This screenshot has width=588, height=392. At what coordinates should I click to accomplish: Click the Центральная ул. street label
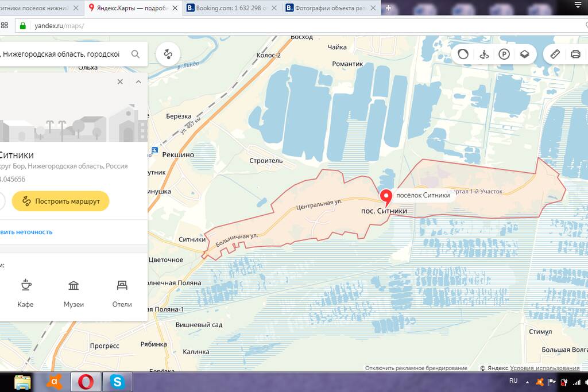(x=319, y=204)
